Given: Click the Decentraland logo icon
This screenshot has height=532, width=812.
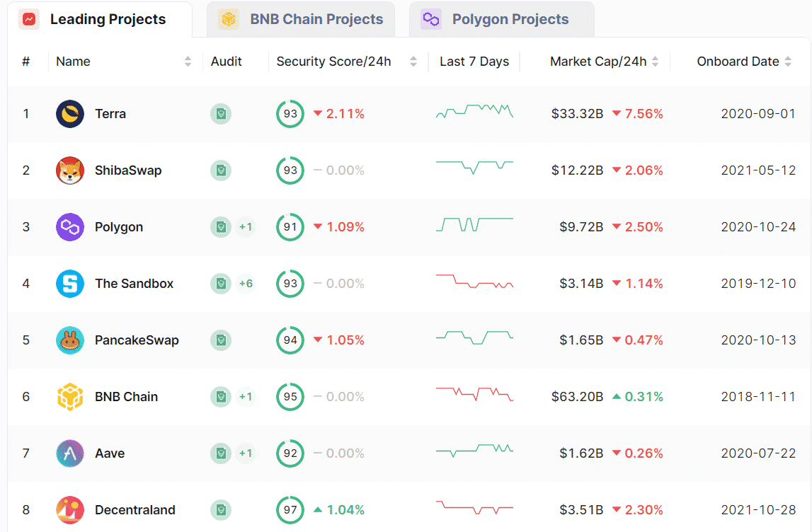Looking at the screenshot, I should [x=70, y=510].
